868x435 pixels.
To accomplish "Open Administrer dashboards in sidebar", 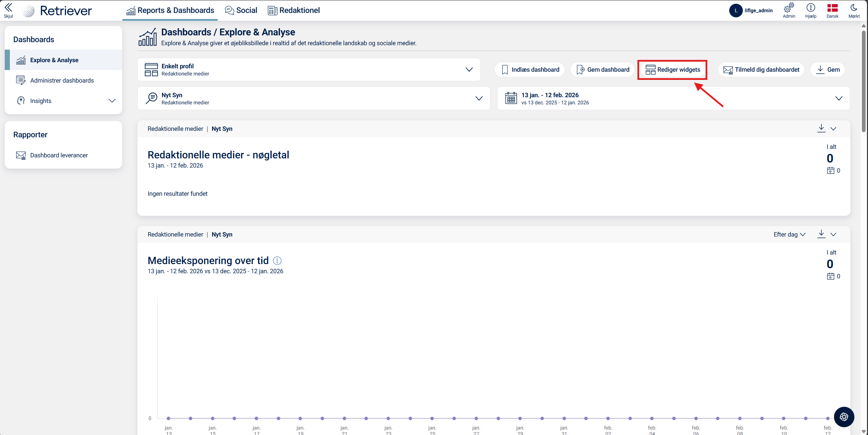I will pos(62,81).
